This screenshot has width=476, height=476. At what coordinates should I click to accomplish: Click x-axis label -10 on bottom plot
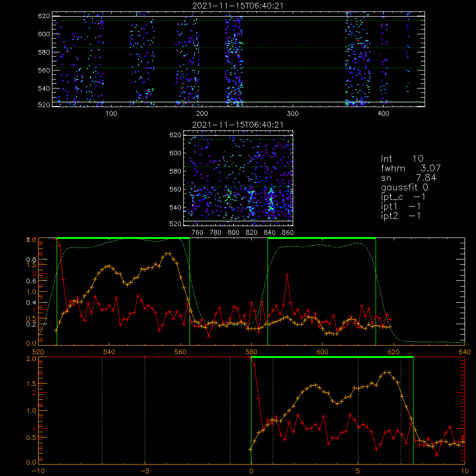38,471
